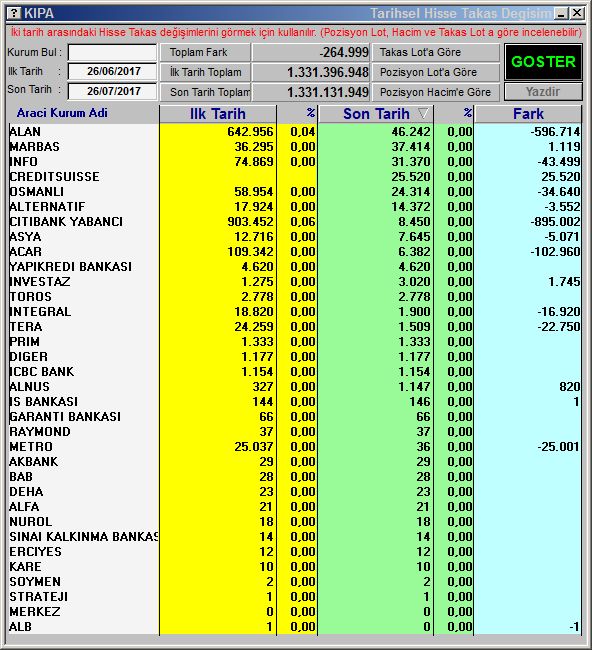This screenshot has height=650, width=592.
Task: Click the Son Tarih sort arrow
Action: coord(423,113)
